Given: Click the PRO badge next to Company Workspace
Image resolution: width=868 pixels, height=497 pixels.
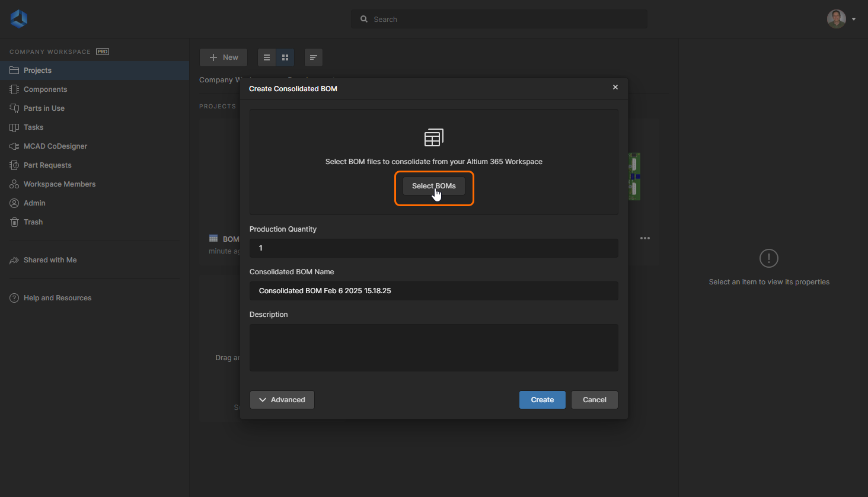Looking at the screenshot, I should (x=103, y=52).
